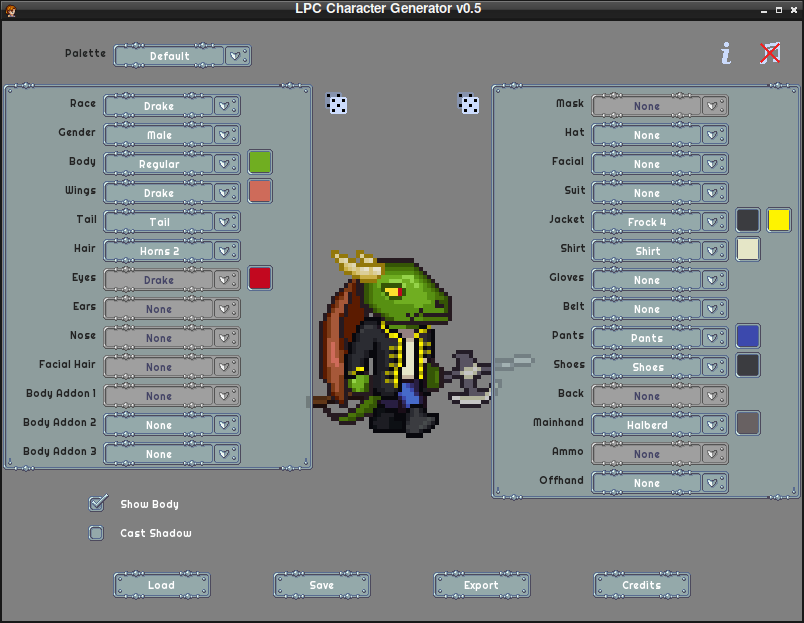Open the Mainhand Halberd dropdown

pyautogui.click(x=659, y=425)
